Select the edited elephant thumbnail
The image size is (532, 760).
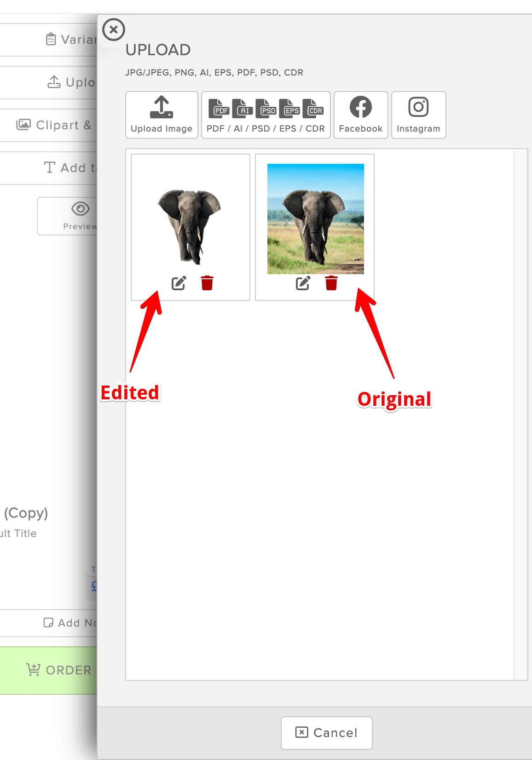(190, 226)
